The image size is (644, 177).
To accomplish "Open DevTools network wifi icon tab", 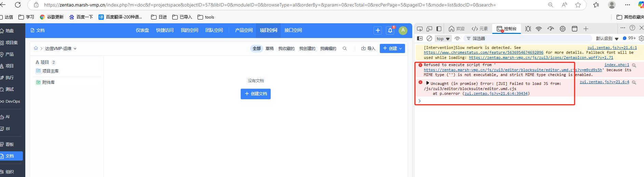I will pyautogui.click(x=539, y=29).
